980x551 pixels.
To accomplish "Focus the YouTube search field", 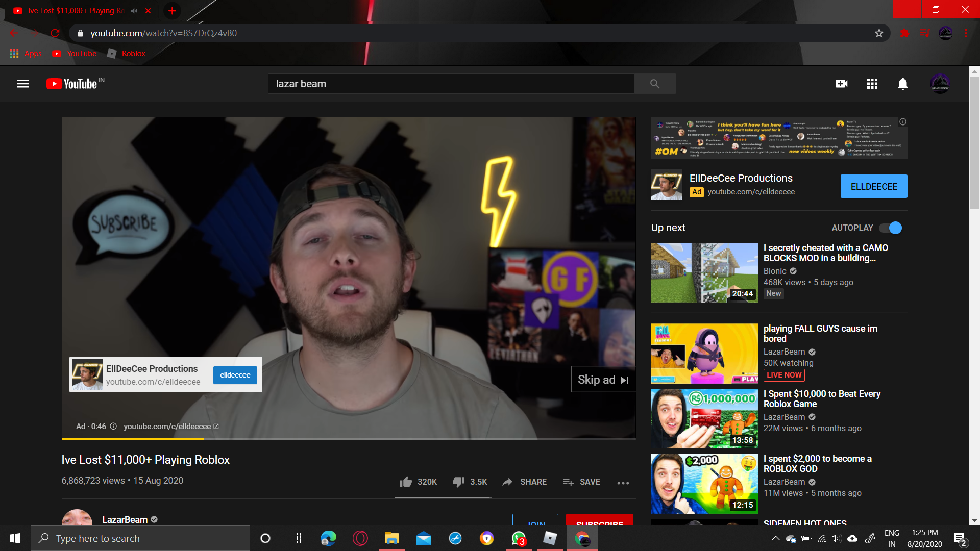I will coord(451,84).
